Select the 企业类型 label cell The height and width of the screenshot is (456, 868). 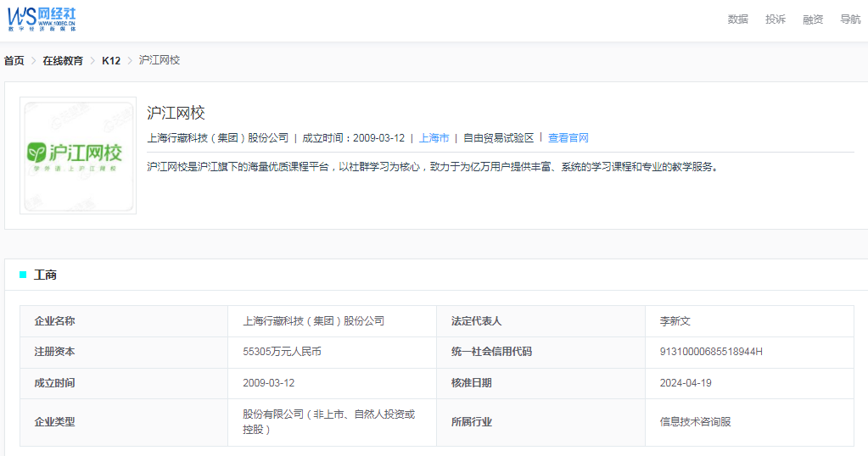tap(124, 422)
